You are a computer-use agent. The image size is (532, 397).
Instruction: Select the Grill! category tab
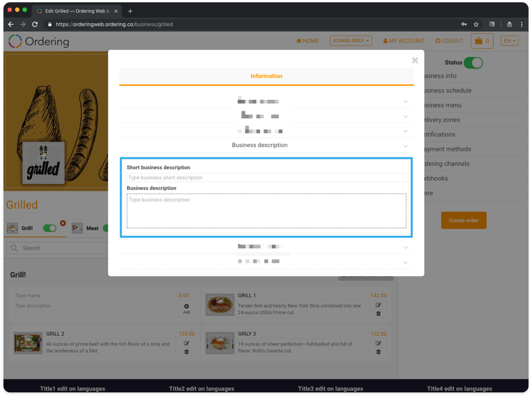pyautogui.click(x=27, y=228)
